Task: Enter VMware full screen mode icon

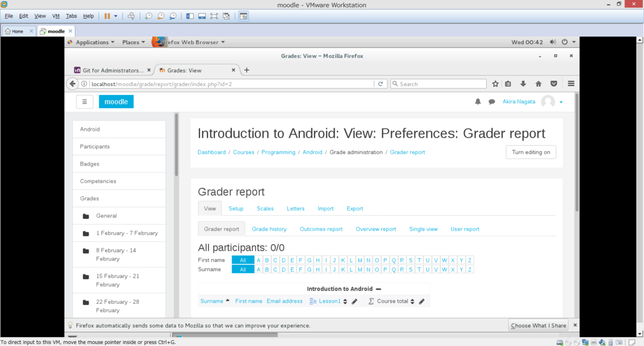Action: 214,16
